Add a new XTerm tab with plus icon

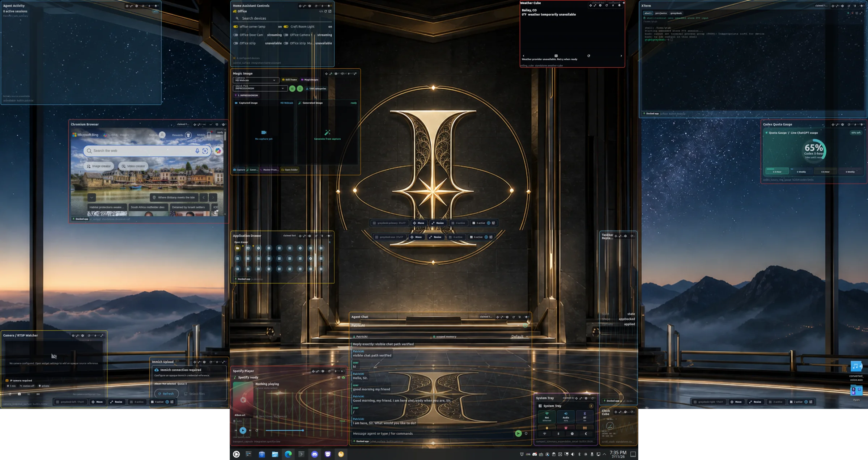pyautogui.click(x=848, y=13)
